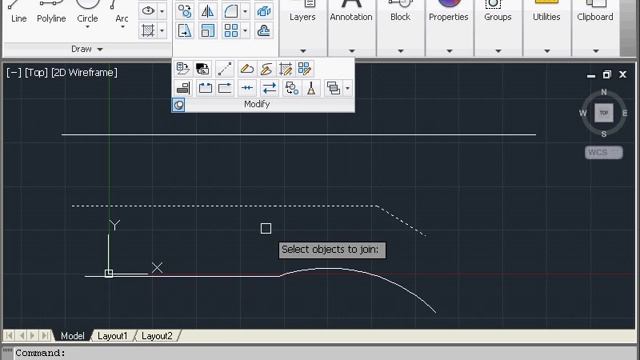Image resolution: width=640 pixels, height=360 pixels.
Task: Click the Edit Hatch icon
Action: point(285,69)
